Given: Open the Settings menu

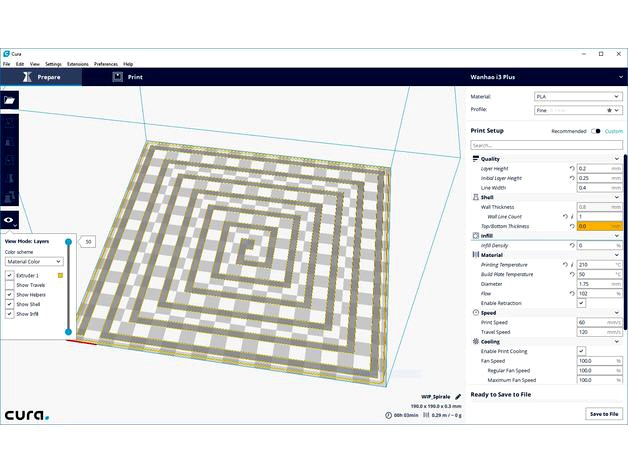Looking at the screenshot, I should 53,64.
